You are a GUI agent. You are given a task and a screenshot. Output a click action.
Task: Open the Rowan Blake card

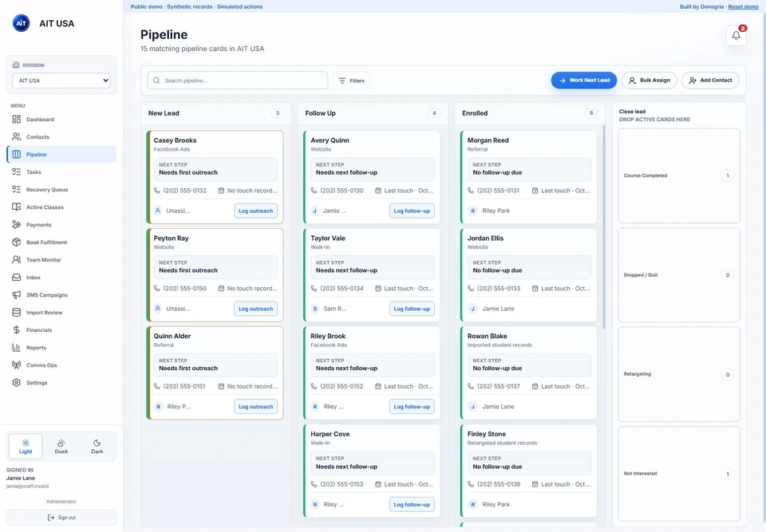pyautogui.click(x=528, y=372)
